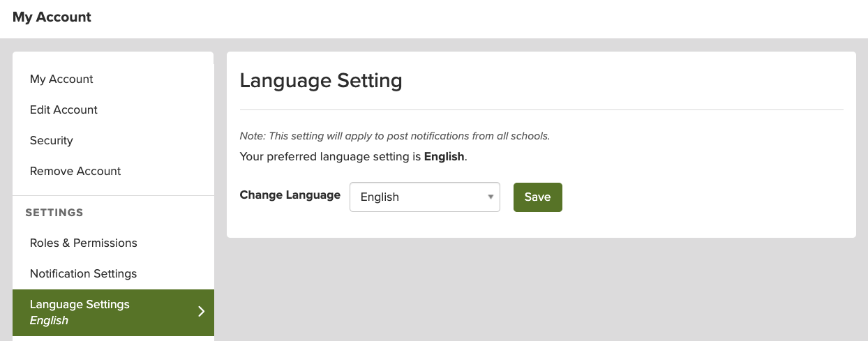Open the Security page
868x341 pixels.
(x=52, y=140)
